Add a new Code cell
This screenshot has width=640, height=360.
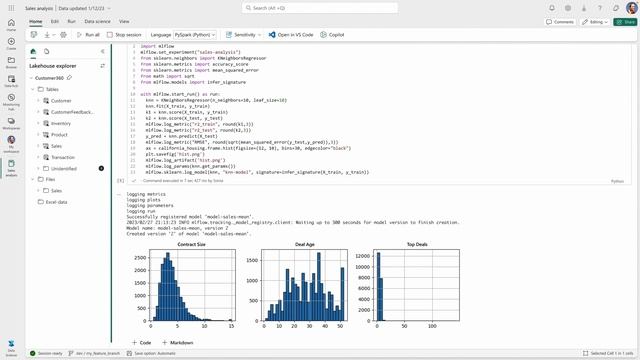click(142, 342)
